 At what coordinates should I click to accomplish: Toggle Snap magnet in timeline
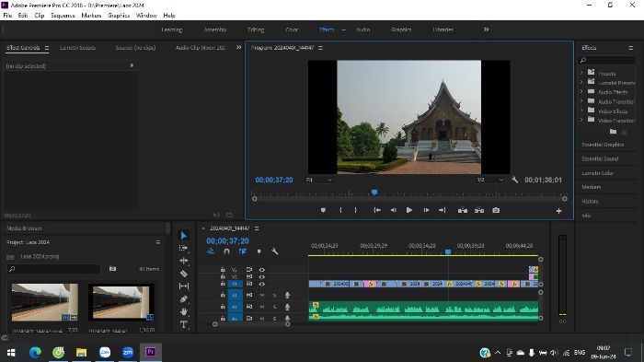point(226,251)
